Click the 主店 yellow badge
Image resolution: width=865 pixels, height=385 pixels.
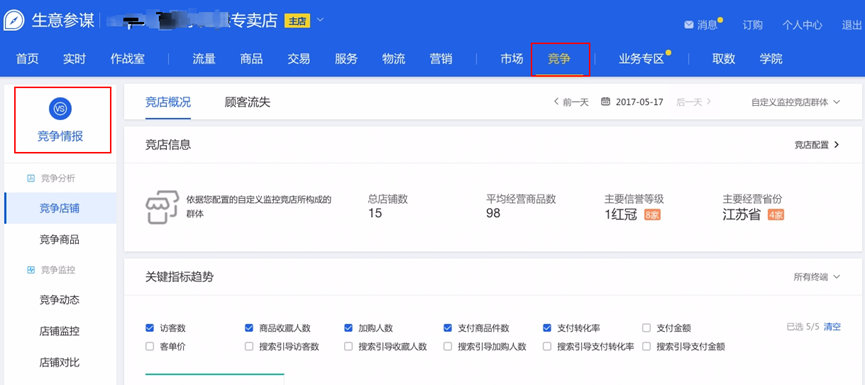pyautogui.click(x=297, y=21)
